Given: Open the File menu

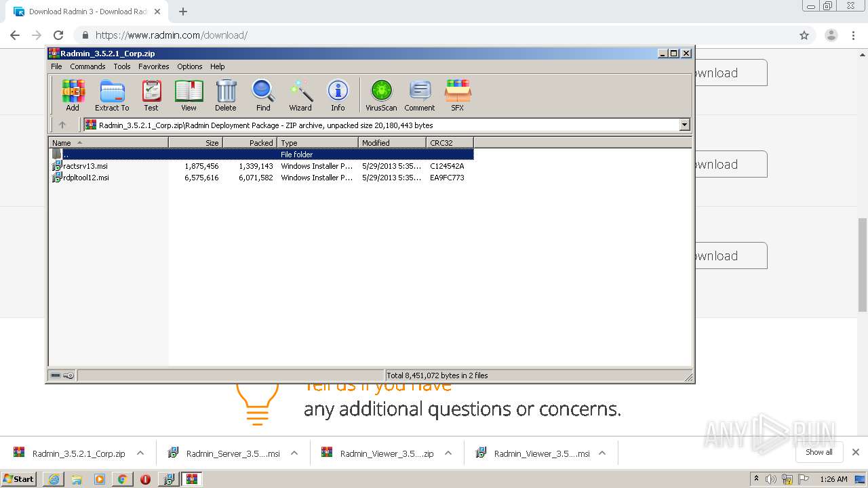Looking at the screenshot, I should click(56, 66).
